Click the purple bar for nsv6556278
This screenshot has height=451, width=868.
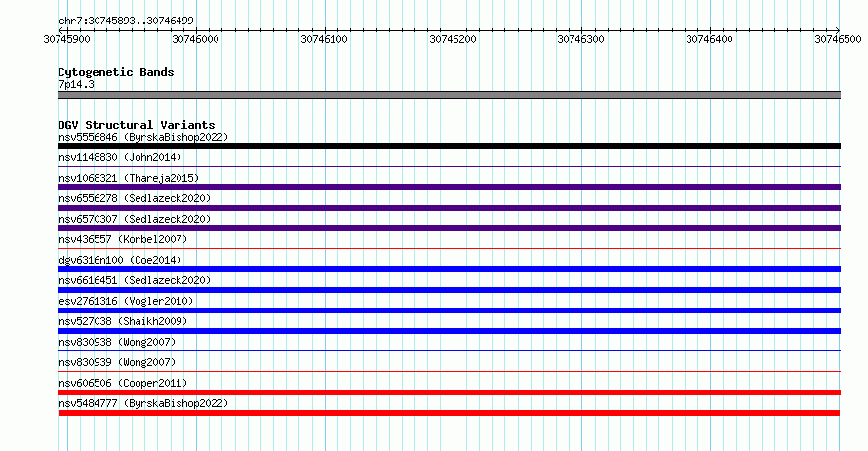[449, 208]
